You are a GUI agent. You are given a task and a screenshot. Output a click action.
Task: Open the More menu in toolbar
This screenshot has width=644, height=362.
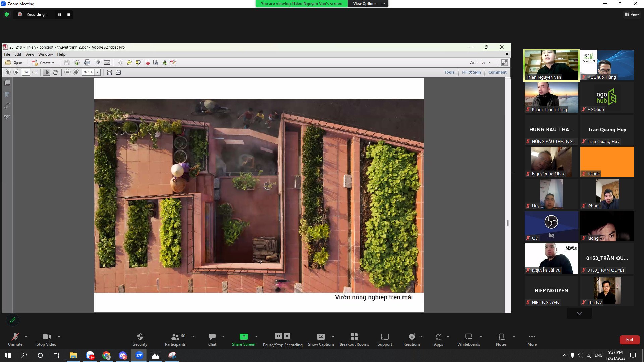(532, 337)
